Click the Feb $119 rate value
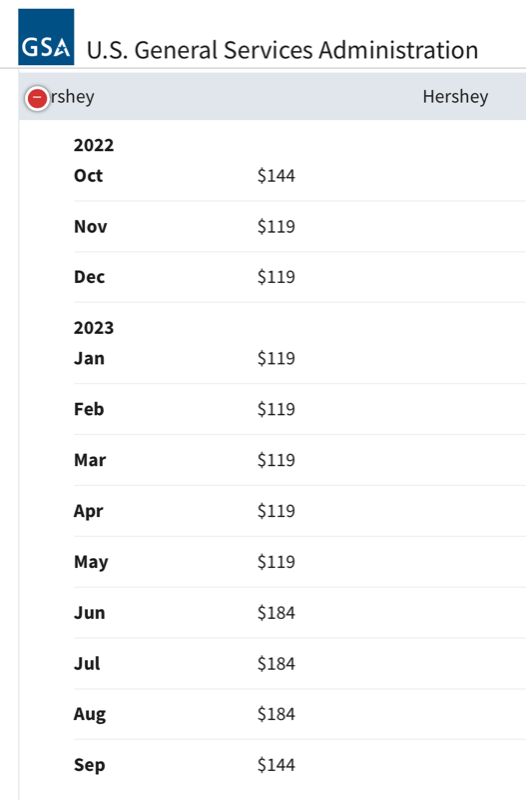Screen dimensions: 526x800 276,409
